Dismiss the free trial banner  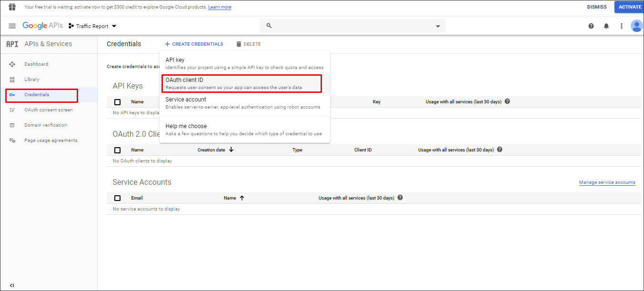(597, 7)
